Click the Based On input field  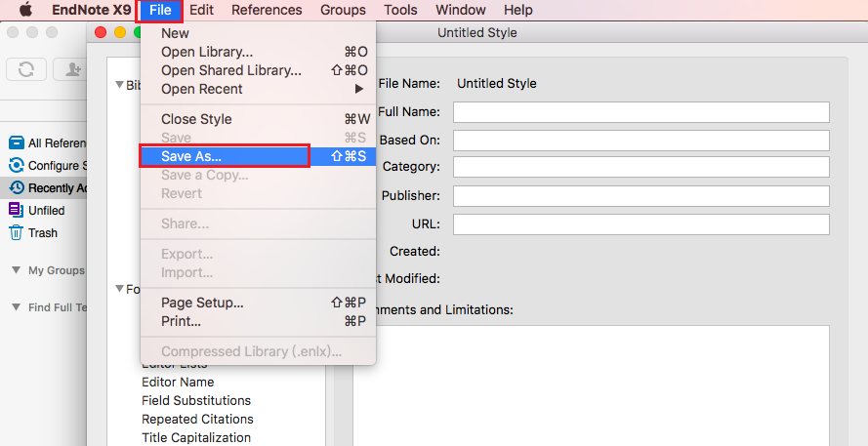point(641,140)
